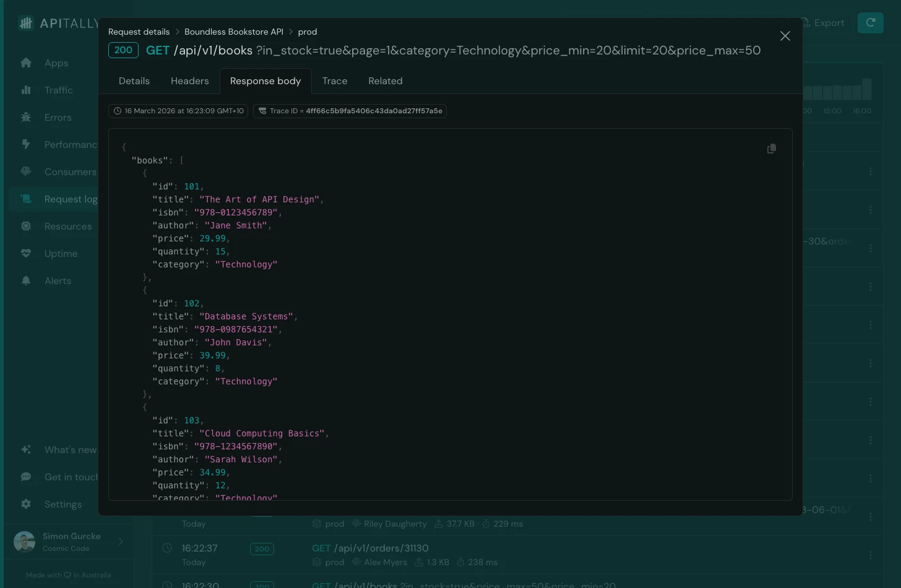Open Alerts using the bell icon
The width and height of the screenshot is (901, 588).
click(x=26, y=280)
